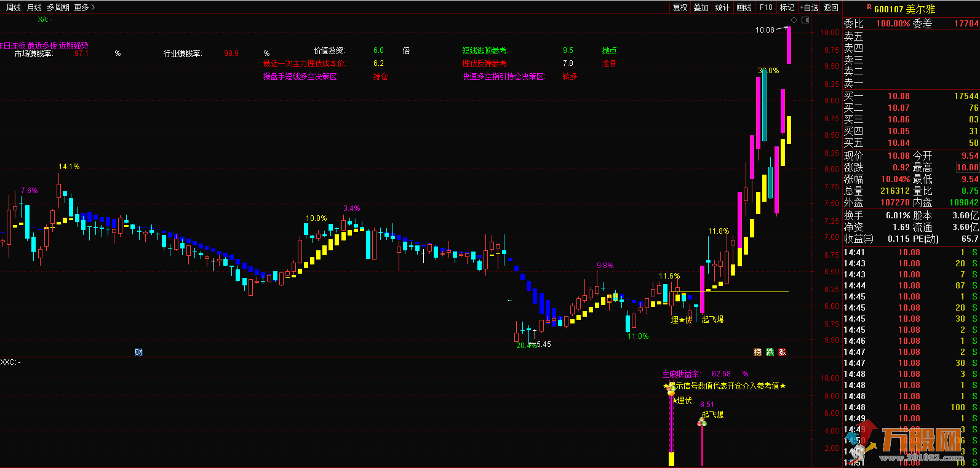The image size is (980, 468).
Task: Click the 委差 17784 value
Action: click(966, 23)
